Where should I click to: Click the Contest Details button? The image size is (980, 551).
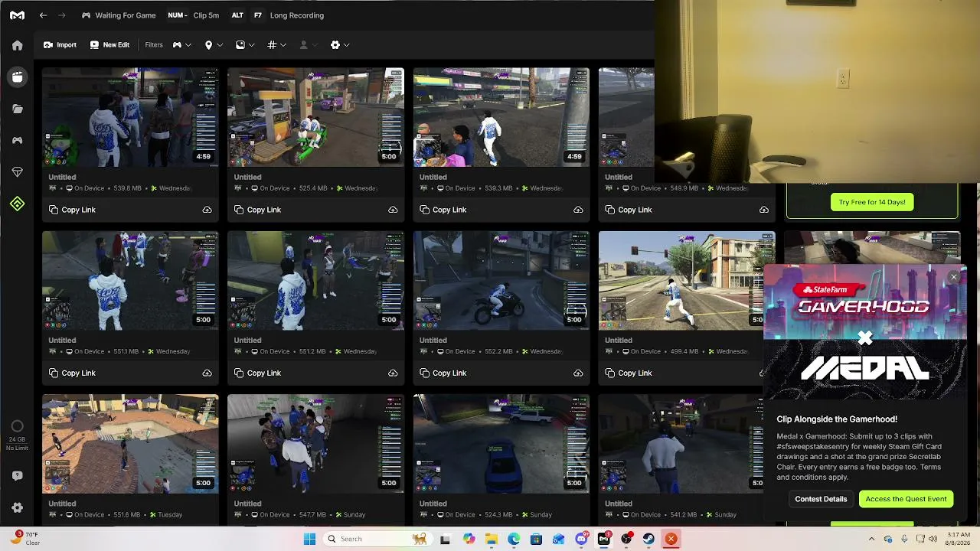[x=821, y=499]
